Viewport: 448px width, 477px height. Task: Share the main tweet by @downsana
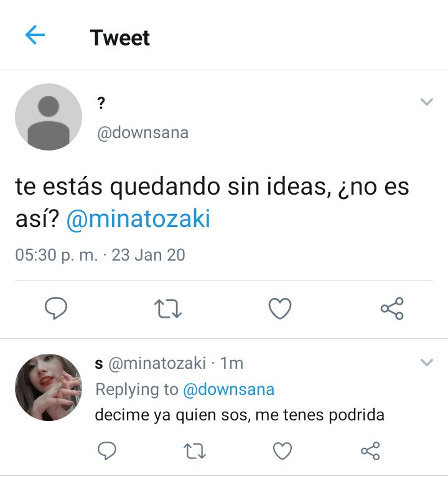tap(392, 308)
